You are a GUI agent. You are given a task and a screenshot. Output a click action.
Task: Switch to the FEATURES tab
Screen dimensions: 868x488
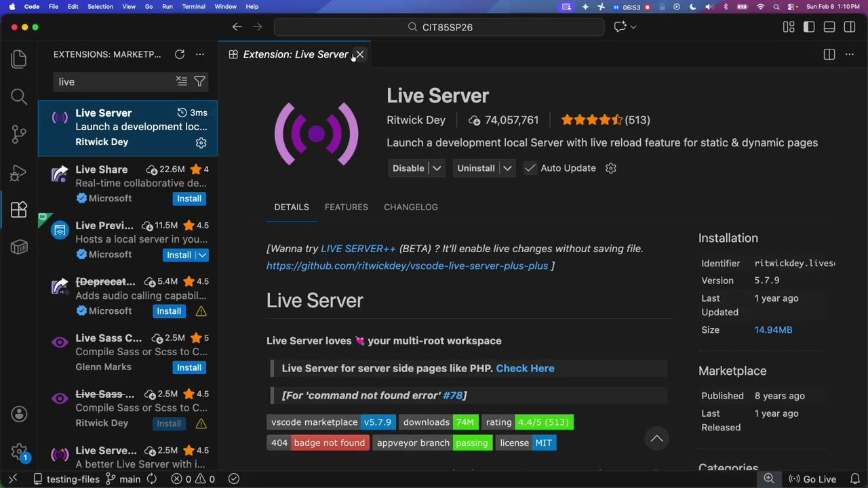click(x=347, y=207)
